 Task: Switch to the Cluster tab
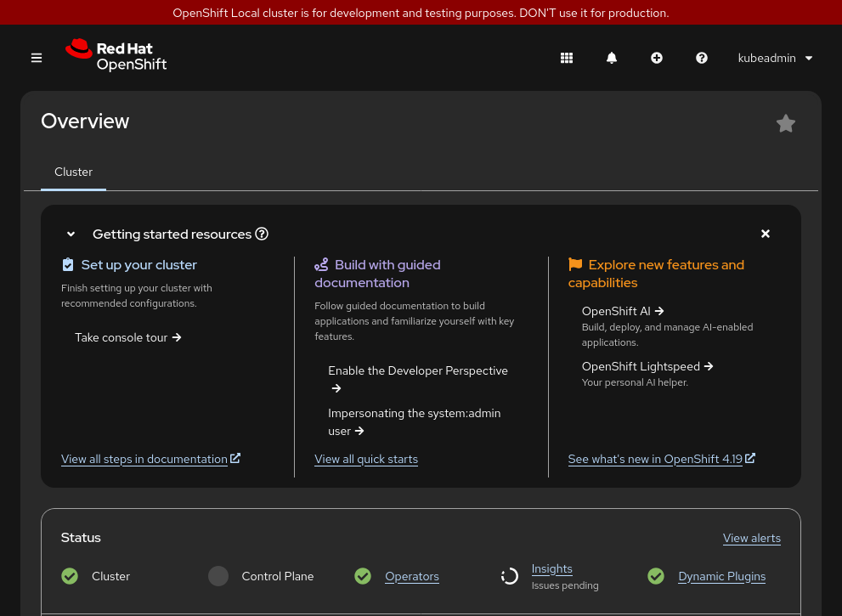[73, 172]
